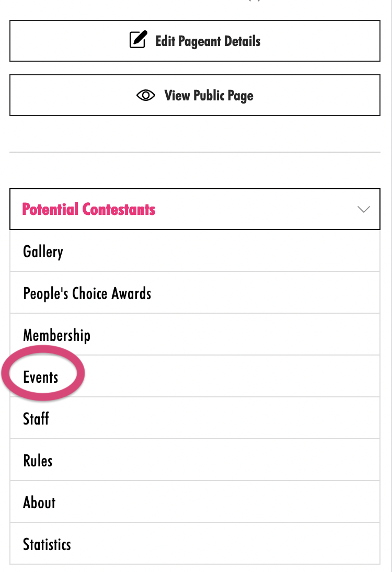392x572 pixels.
Task: Click the pencil edit icon
Action: pos(137,41)
